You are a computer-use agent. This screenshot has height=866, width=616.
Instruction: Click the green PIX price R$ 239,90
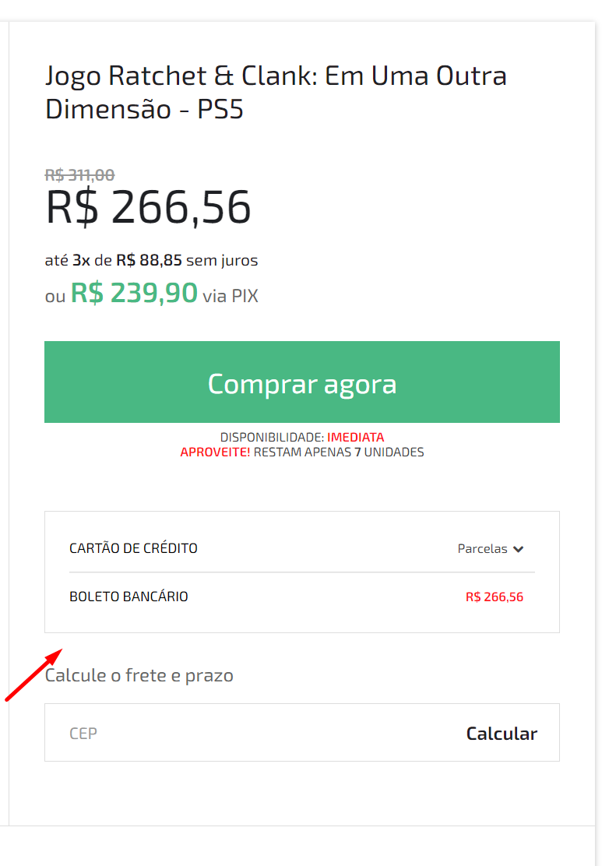(134, 293)
